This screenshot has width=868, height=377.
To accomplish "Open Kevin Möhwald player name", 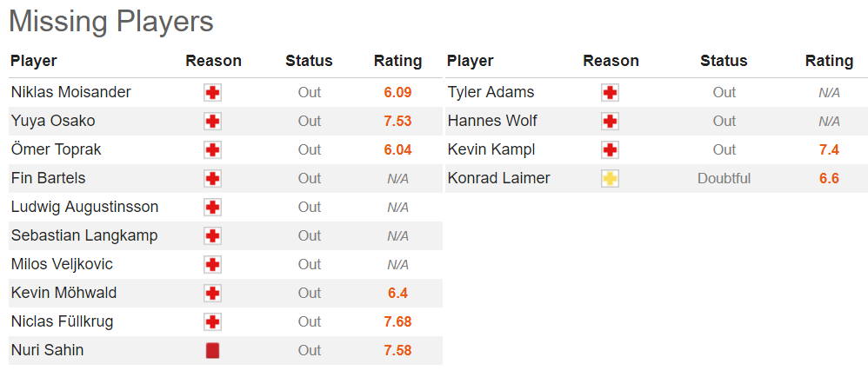I will click(63, 293).
